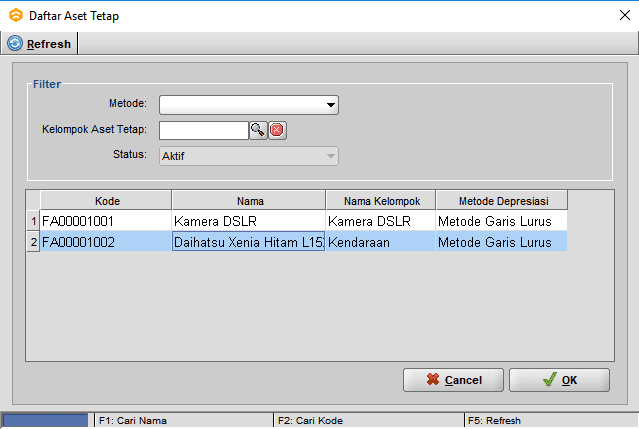Click the Daihatsu Xenia Hitam name cell
The height and width of the screenshot is (429, 639).
click(249, 242)
